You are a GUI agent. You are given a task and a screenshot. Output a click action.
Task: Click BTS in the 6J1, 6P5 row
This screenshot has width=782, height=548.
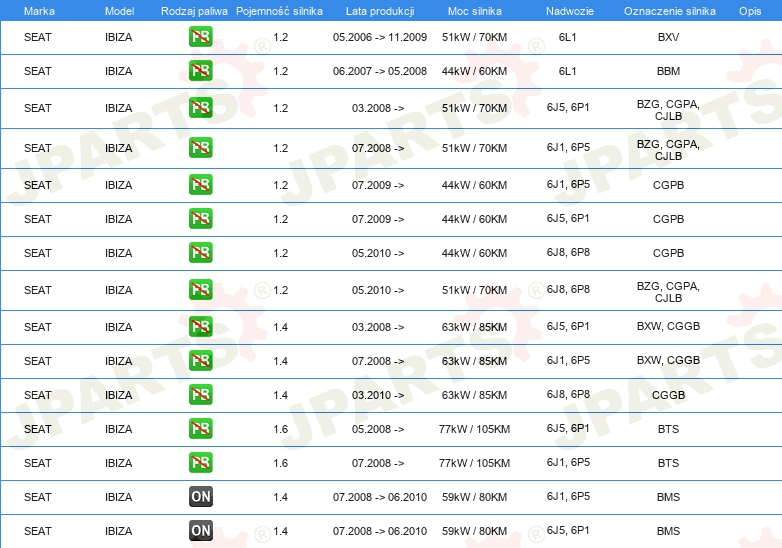pos(668,463)
